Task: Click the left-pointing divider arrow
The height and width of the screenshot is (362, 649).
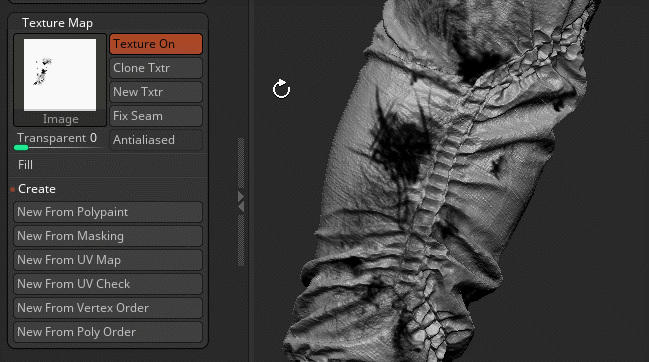Action: [x=241, y=206]
